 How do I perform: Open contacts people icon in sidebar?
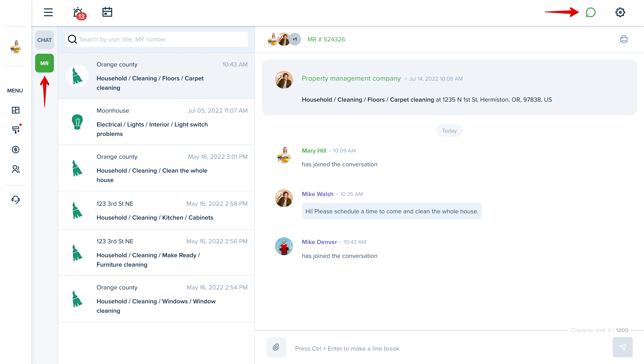pyautogui.click(x=15, y=169)
